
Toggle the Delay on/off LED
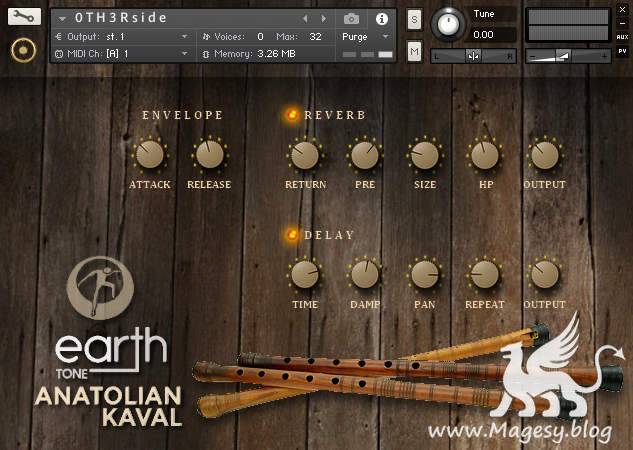pos(292,234)
